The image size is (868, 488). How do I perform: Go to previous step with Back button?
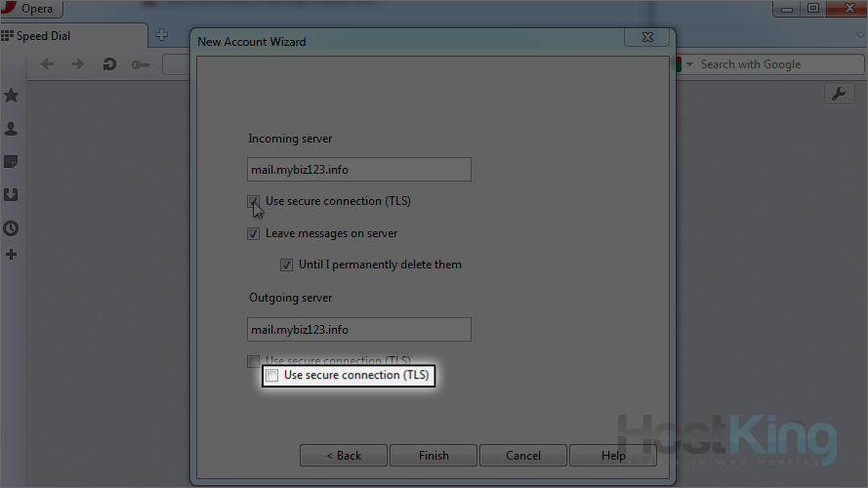coord(343,456)
